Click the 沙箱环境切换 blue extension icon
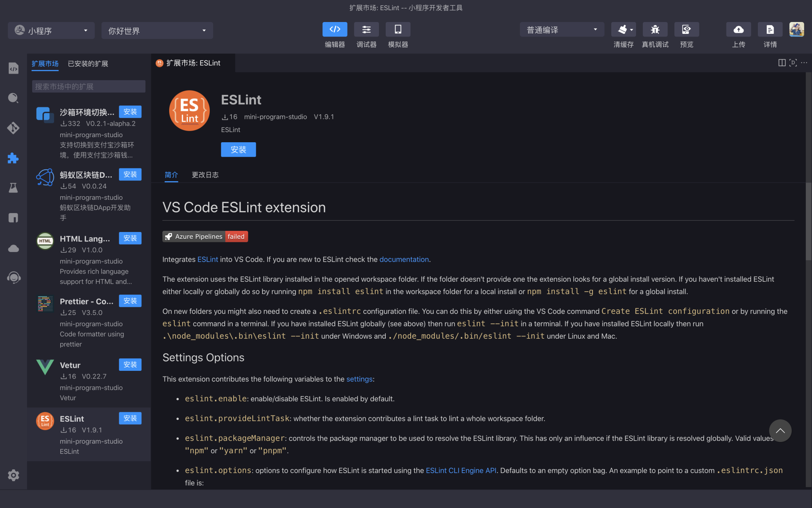The height and width of the screenshot is (508, 812). tap(45, 114)
